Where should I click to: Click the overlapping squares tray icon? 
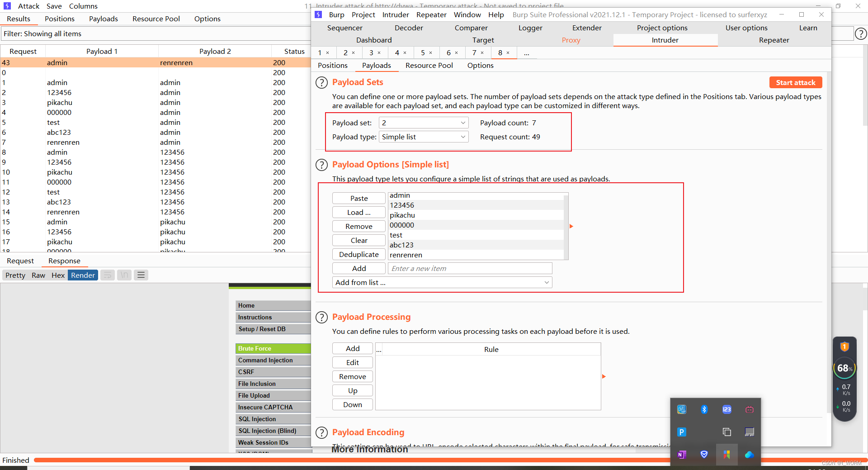coord(726,432)
